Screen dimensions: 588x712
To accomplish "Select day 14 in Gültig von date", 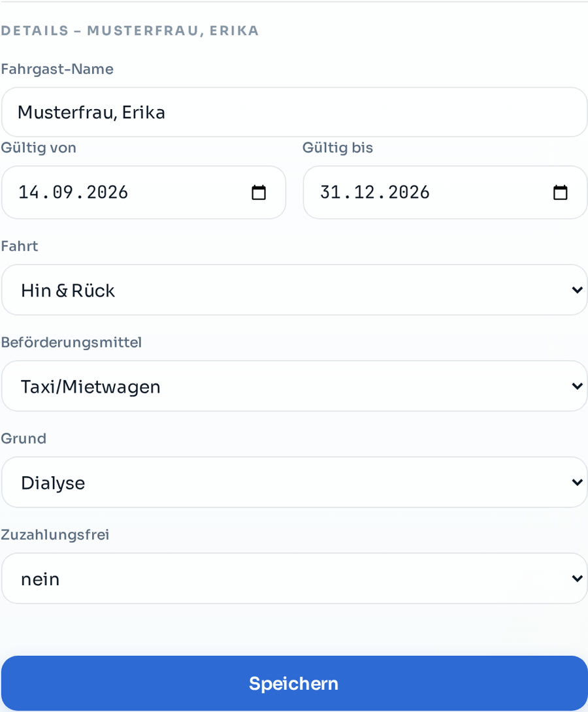I will [29, 192].
